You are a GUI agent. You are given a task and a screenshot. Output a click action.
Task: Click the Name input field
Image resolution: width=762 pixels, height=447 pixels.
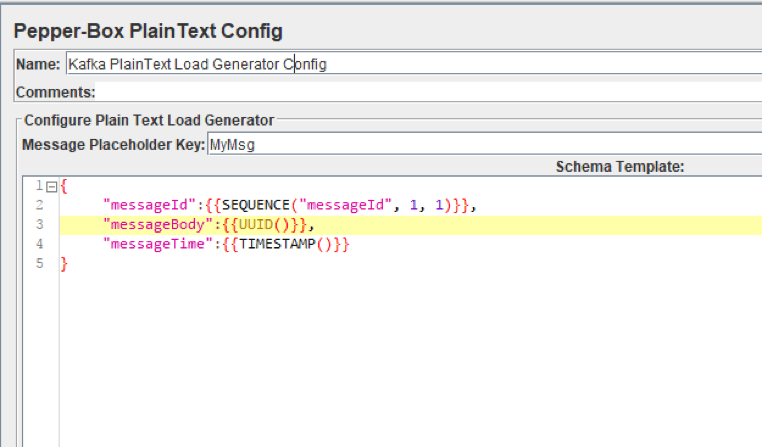tap(414, 64)
